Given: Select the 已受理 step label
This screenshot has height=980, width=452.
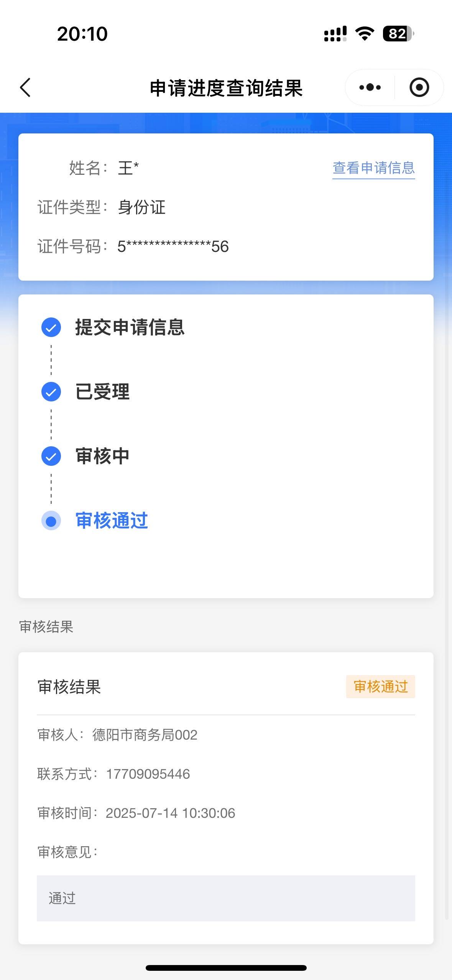Looking at the screenshot, I should coord(102,392).
